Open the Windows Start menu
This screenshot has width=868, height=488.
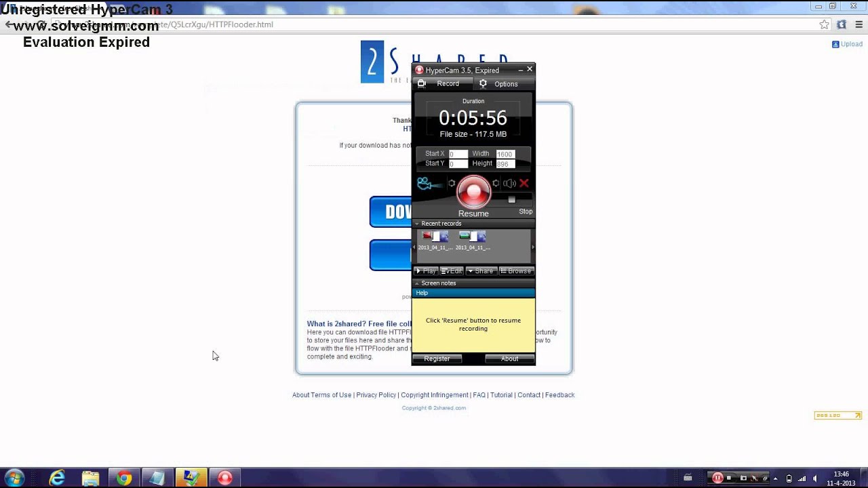tap(14, 478)
